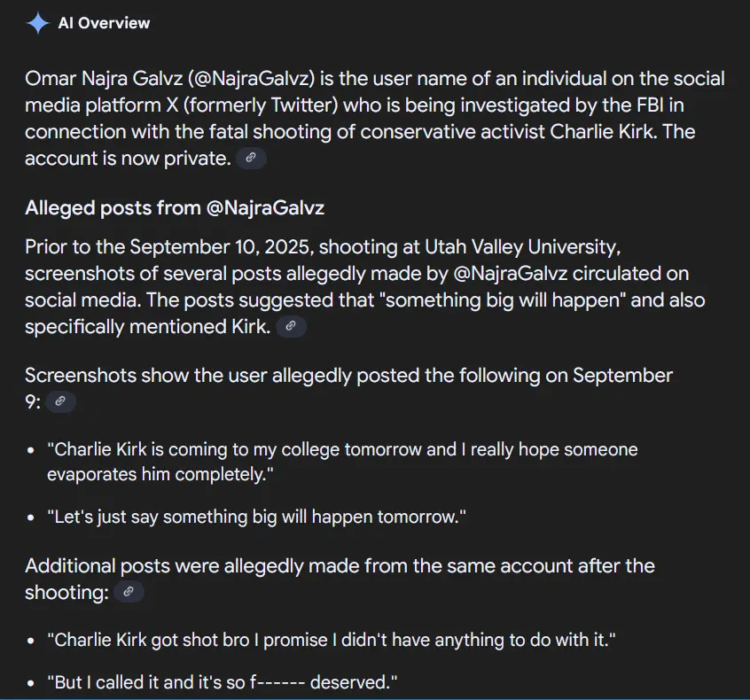Click the bullet dot before "Let's just say"

(x=31, y=517)
